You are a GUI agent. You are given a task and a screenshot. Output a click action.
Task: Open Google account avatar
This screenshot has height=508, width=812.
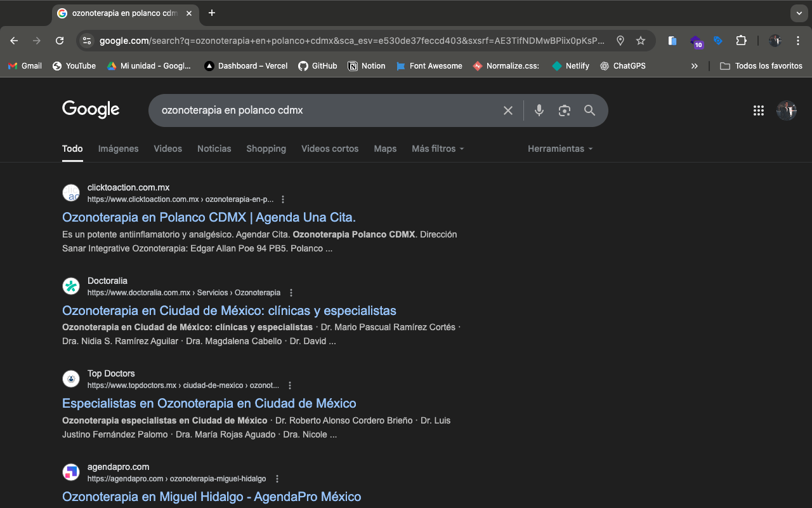tap(787, 110)
